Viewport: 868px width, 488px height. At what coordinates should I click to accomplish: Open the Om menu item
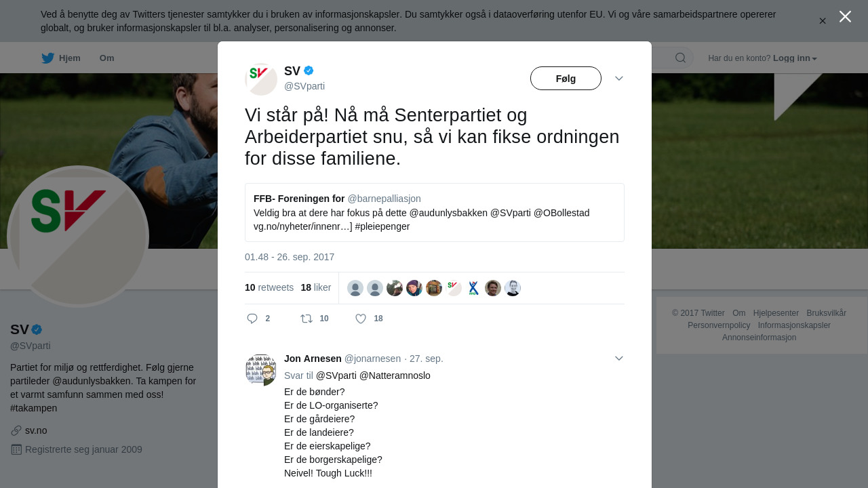[x=106, y=58]
